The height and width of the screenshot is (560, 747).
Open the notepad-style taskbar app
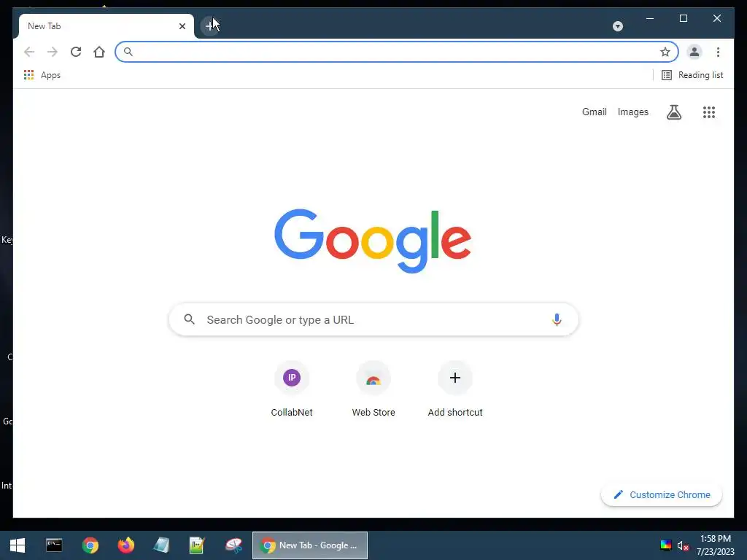point(161,545)
